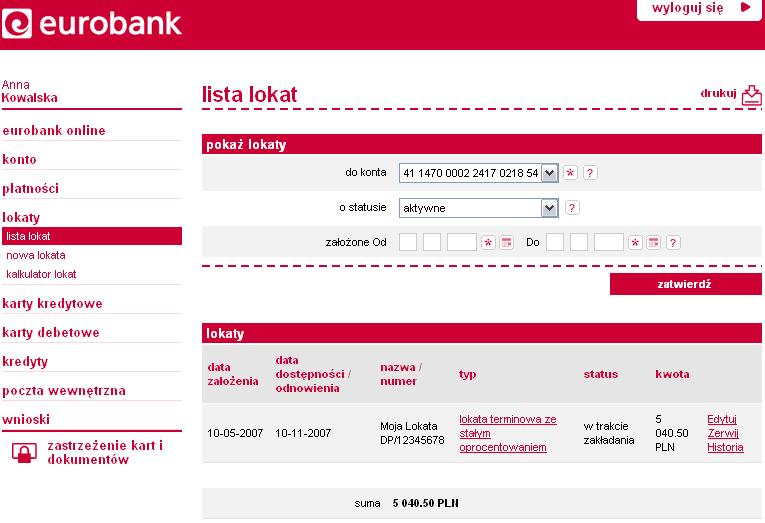Click the w trakcie zakładania status cell
765x523 pixels.
pos(609,433)
